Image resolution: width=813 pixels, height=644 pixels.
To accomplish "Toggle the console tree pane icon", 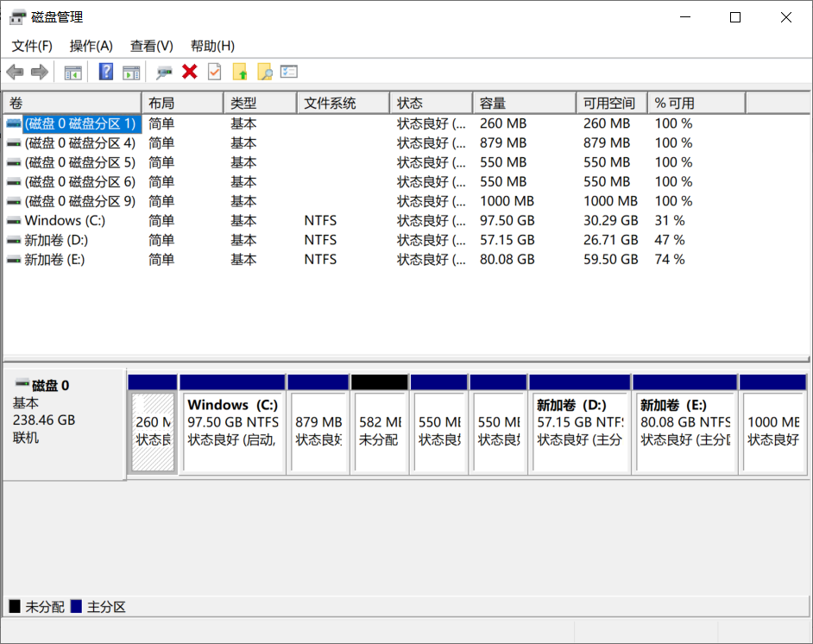I will pos(72,73).
